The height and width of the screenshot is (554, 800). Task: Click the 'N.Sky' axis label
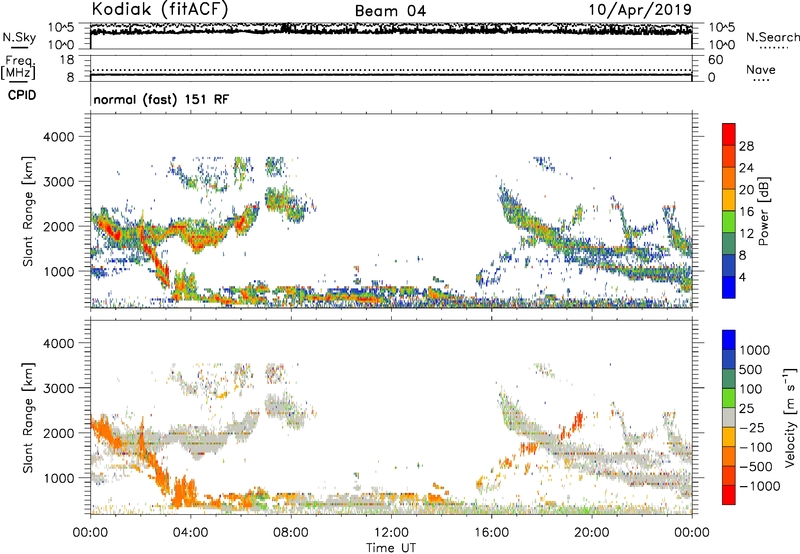pos(19,37)
